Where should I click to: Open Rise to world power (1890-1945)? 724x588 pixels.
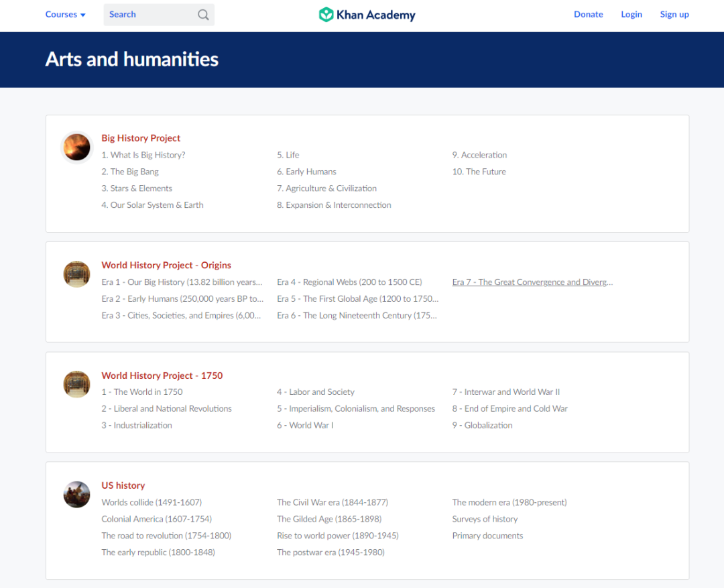[337, 536]
